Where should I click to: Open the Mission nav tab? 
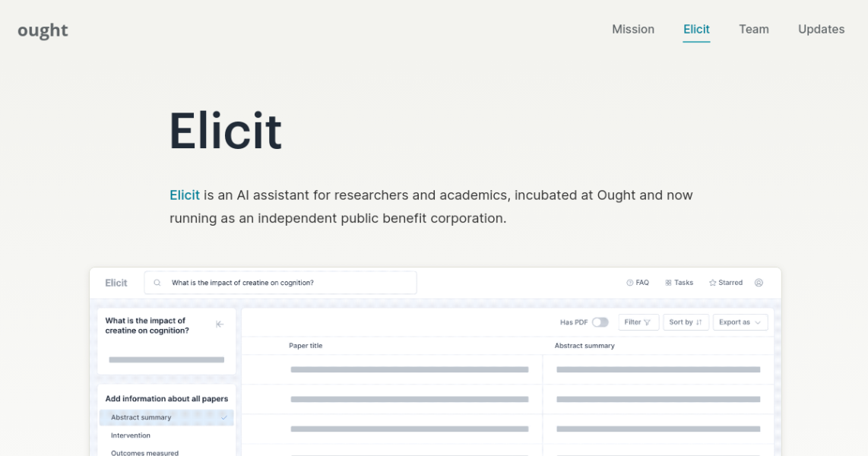[633, 30]
